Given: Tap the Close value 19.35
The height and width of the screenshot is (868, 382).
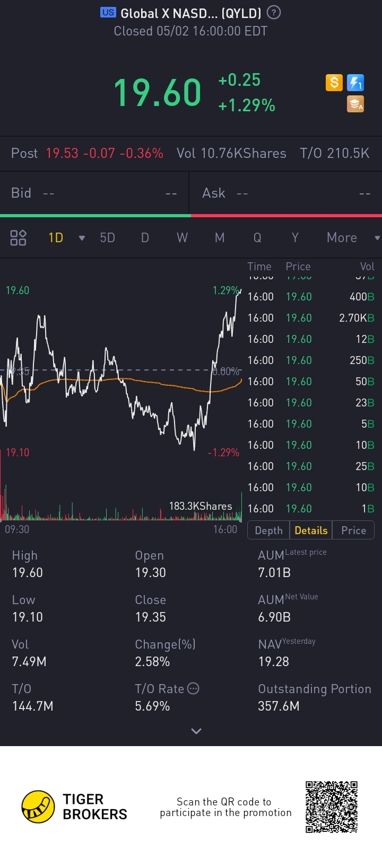Looking at the screenshot, I should pos(151,617).
